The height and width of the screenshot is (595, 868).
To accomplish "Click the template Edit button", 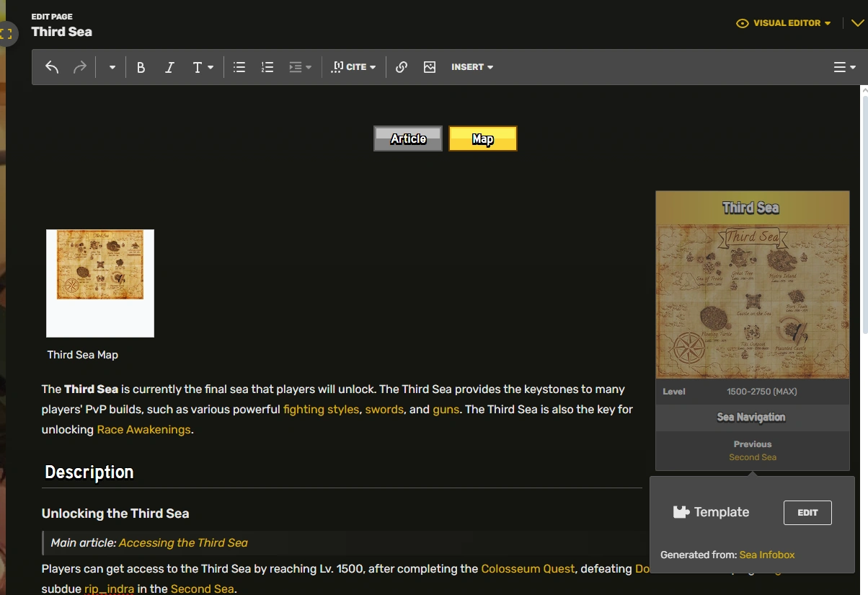I will tap(807, 513).
